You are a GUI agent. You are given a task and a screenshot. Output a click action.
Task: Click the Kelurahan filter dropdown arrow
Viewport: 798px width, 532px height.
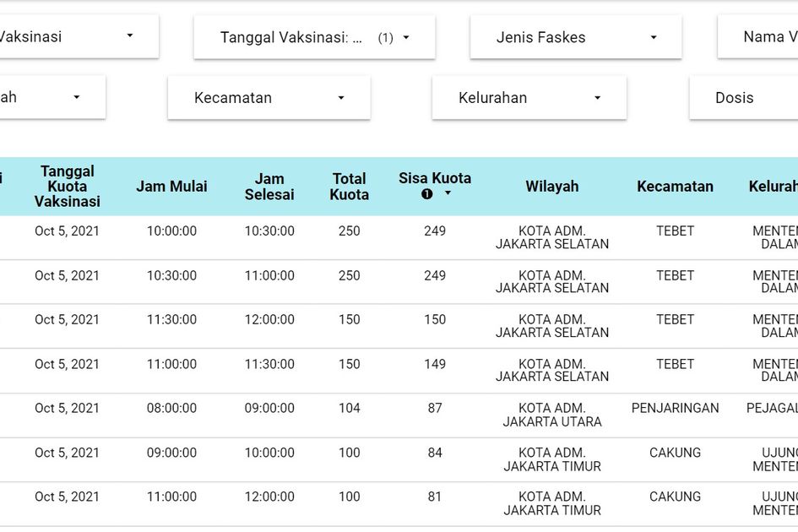click(x=597, y=98)
